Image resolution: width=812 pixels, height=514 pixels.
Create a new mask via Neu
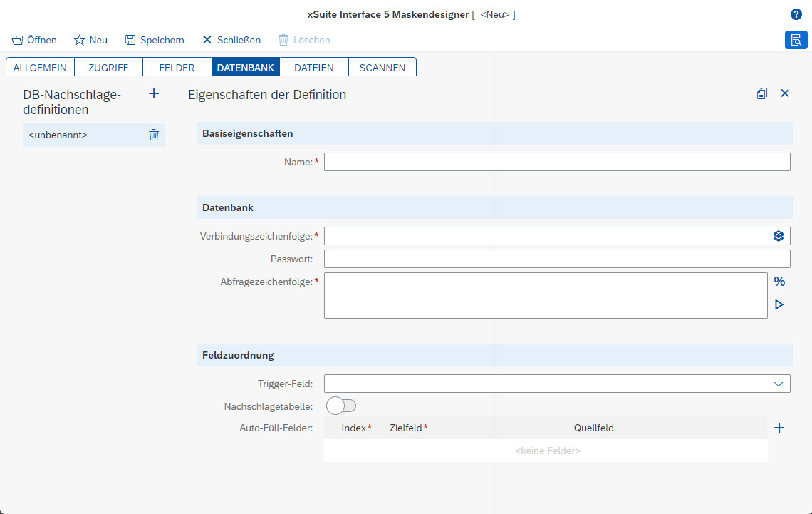[90, 40]
